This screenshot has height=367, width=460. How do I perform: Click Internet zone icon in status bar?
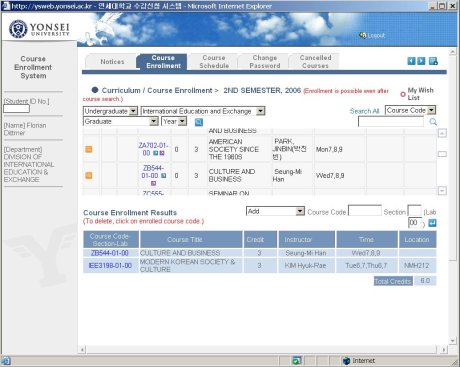pos(347,361)
